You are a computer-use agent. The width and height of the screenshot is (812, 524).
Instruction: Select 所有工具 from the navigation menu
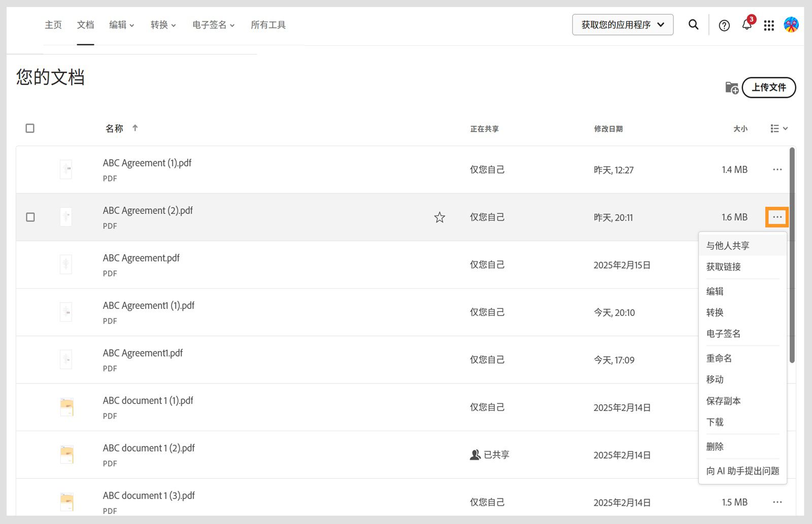tap(268, 25)
